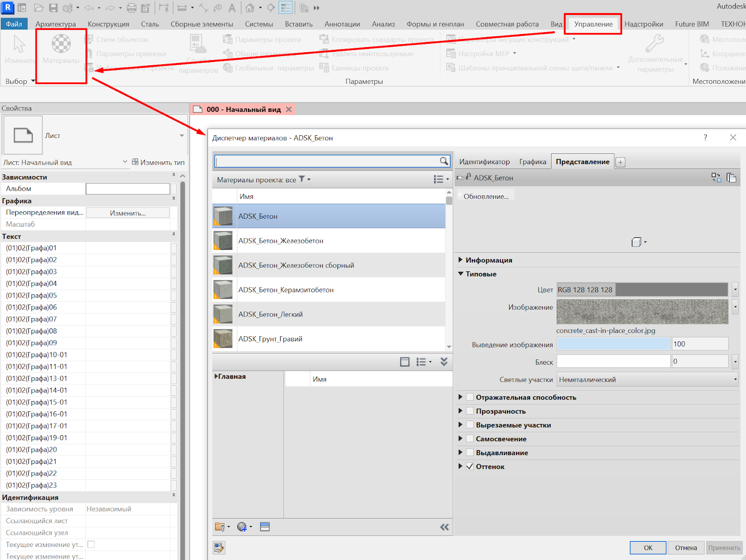Screen dimensions: 746x560
Task: Select ADSK_Бетон_Керамзитобетон material row
Action: (329, 290)
